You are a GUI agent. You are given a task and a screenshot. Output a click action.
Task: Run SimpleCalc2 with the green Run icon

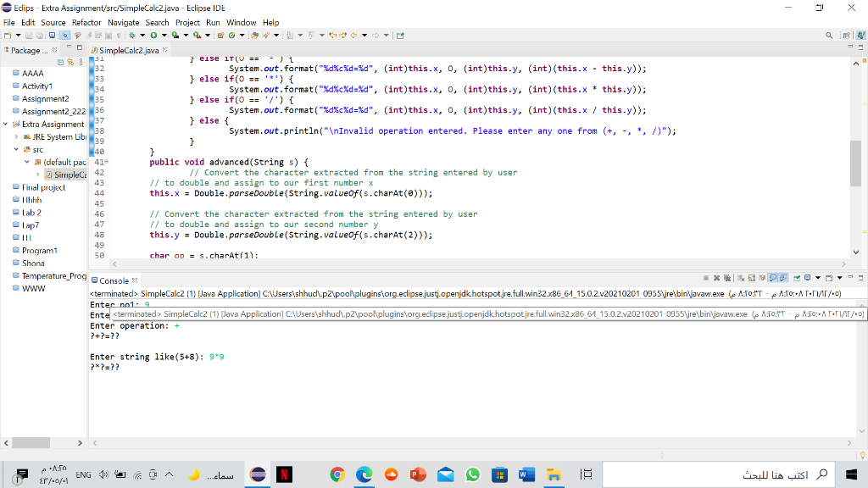click(154, 36)
